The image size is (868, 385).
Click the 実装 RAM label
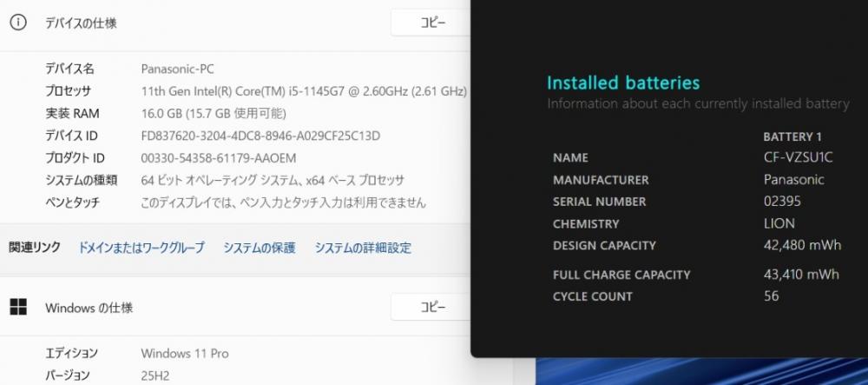(x=72, y=114)
